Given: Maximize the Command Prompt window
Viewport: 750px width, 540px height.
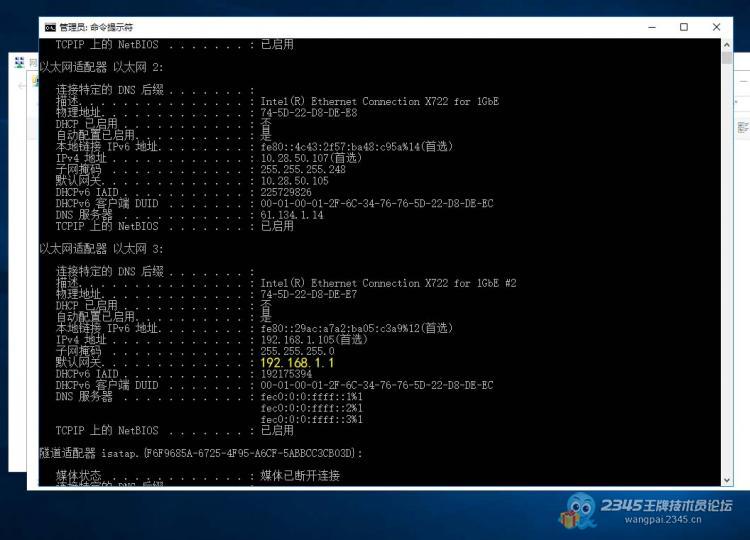Looking at the screenshot, I should coord(684,27).
